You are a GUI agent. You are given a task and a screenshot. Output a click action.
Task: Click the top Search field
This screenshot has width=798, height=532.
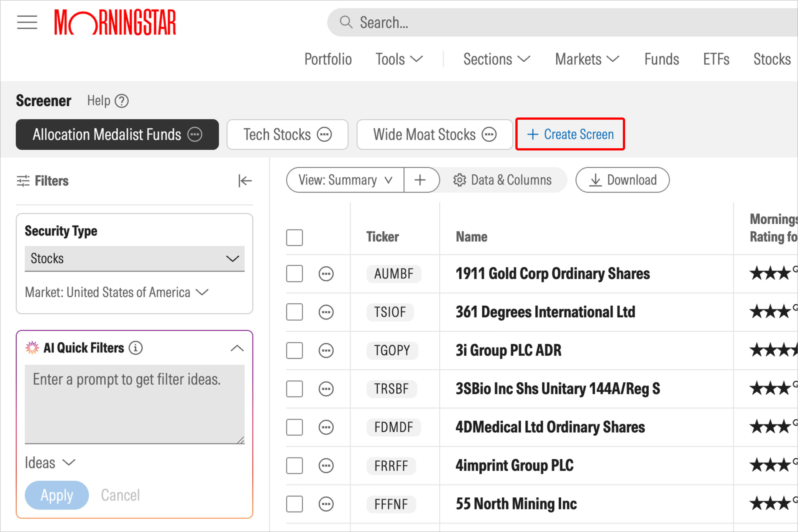pos(562,22)
